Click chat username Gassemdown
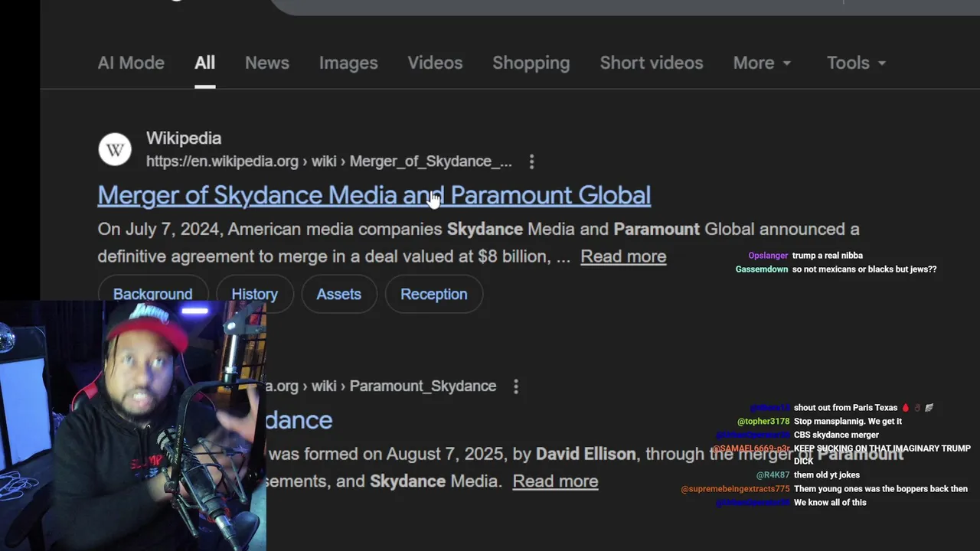 click(x=762, y=269)
